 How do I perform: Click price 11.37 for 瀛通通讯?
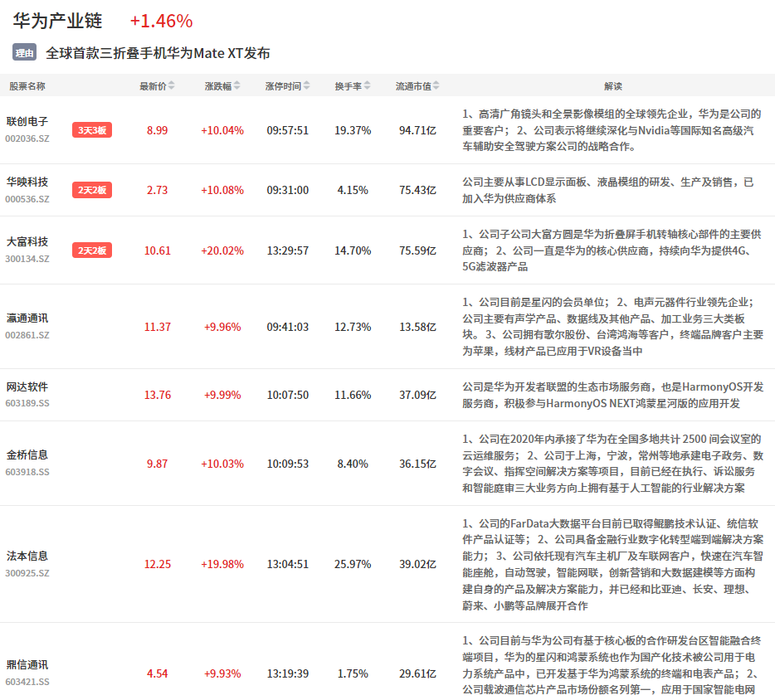point(157,327)
